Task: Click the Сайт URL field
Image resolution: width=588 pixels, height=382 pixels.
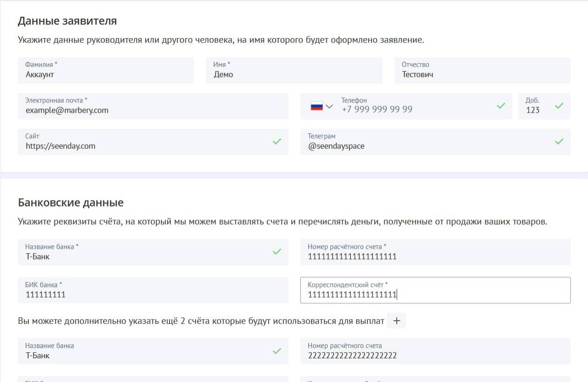Action: coord(144,146)
